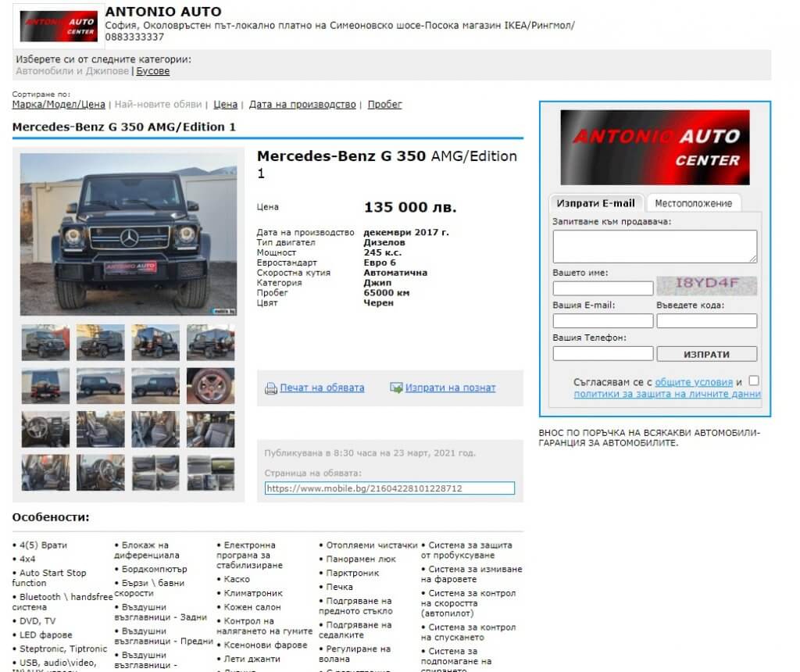Image resolution: width=800 pixels, height=672 pixels.
Task: Open the second thumbnail in the last row
Action: pyautogui.click(x=101, y=473)
